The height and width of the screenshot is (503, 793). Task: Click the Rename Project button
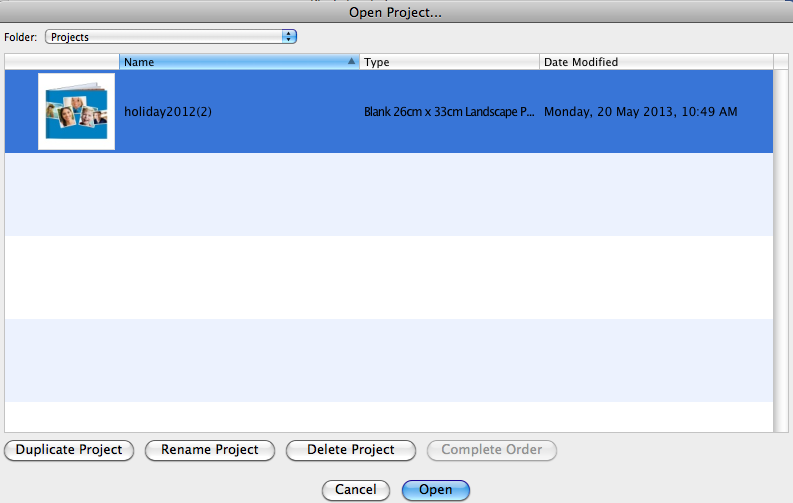pos(210,450)
